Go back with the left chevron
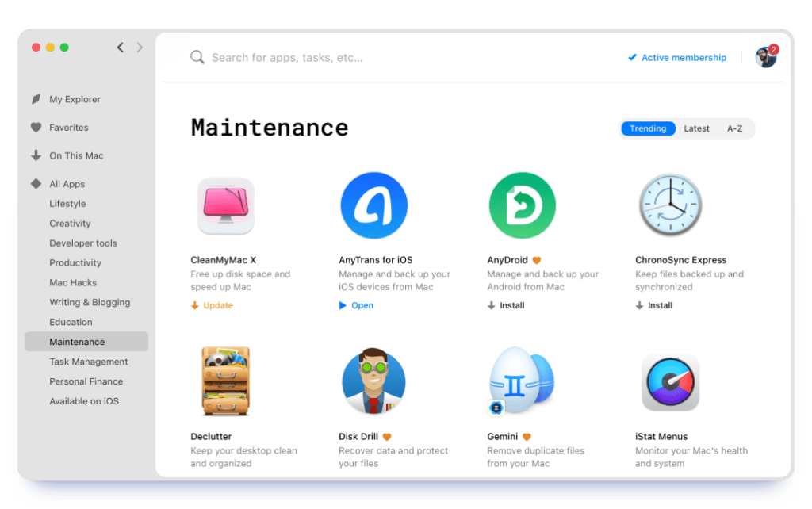 click(121, 48)
